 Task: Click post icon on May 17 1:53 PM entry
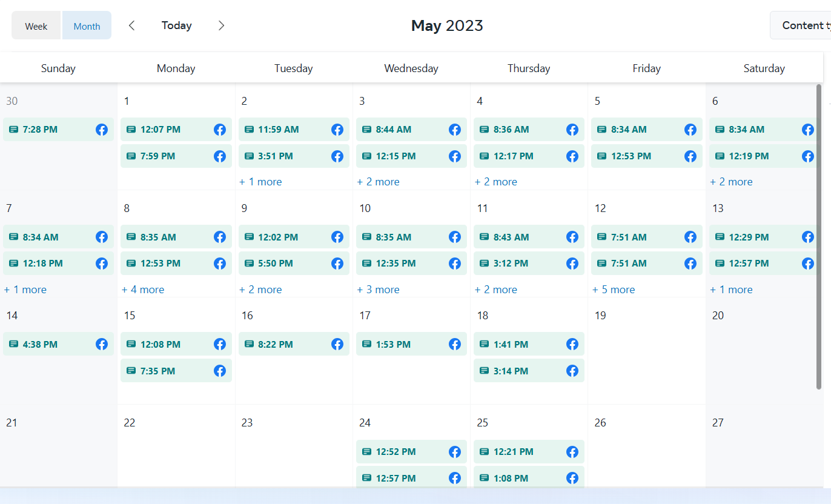click(366, 344)
